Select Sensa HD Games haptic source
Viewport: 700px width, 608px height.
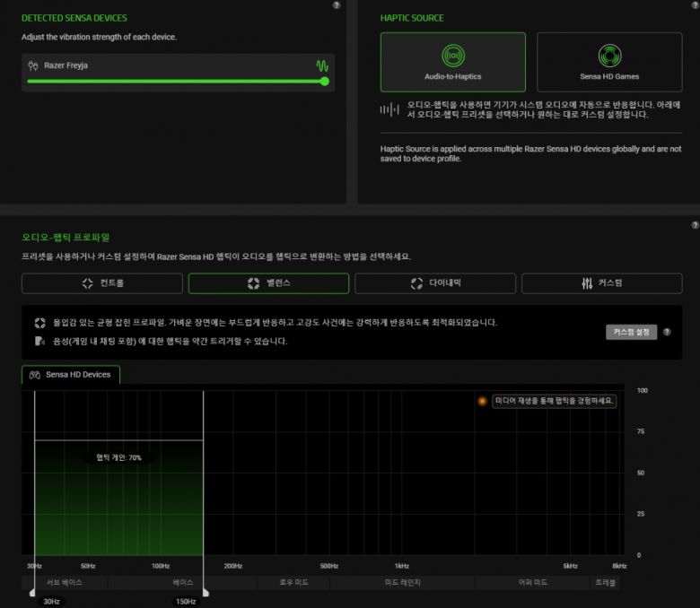608,62
